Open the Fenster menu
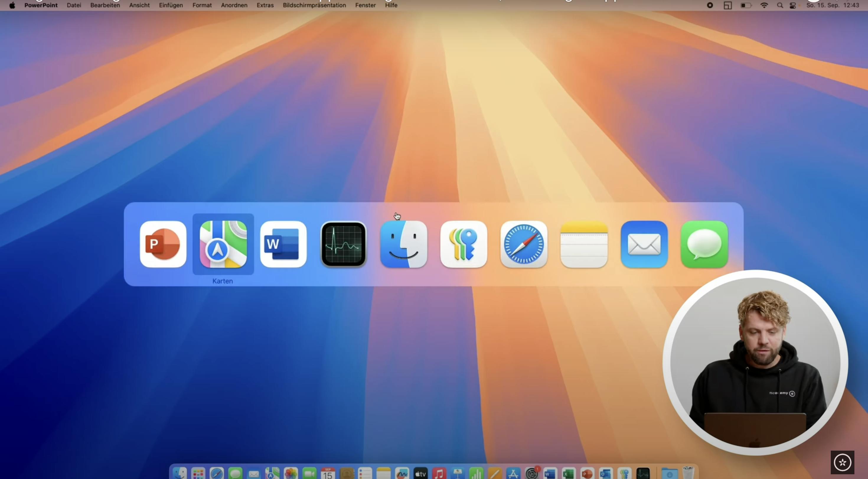The width and height of the screenshot is (868, 479). [365, 5]
